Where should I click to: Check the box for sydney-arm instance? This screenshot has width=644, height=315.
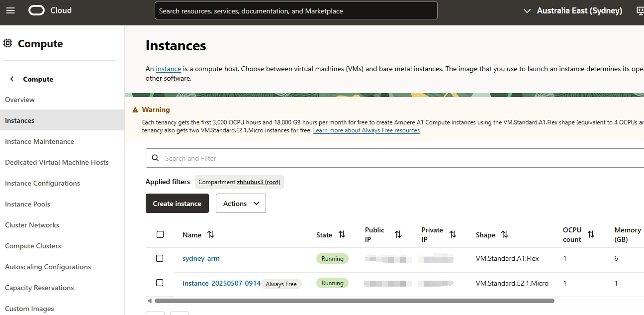[x=160, y=258]
